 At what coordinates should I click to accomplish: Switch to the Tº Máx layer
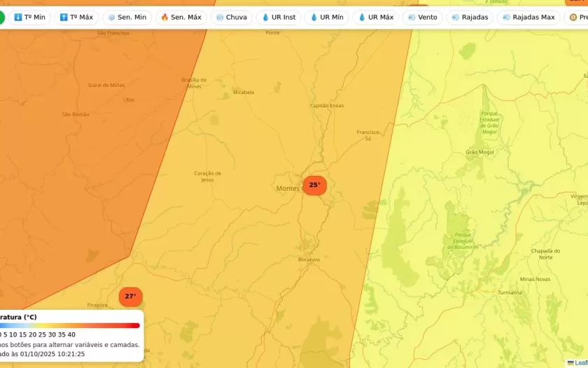coord(76,18)
